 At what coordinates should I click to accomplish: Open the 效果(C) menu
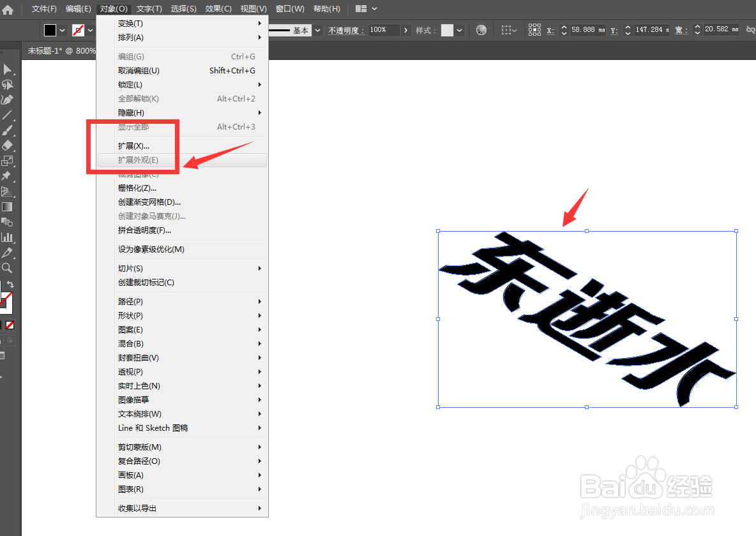click(x=218, y=9)
